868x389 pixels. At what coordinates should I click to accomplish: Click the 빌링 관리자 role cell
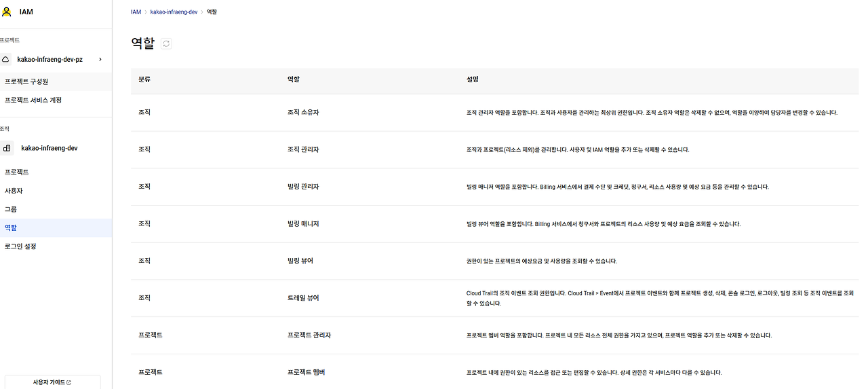pos(303,187)
